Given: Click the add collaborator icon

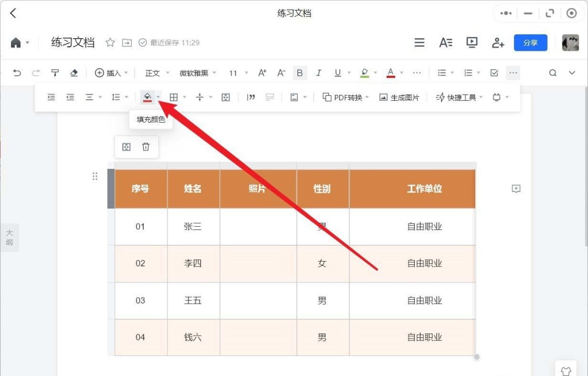Looking at the screenshot, I should (498, 42).
